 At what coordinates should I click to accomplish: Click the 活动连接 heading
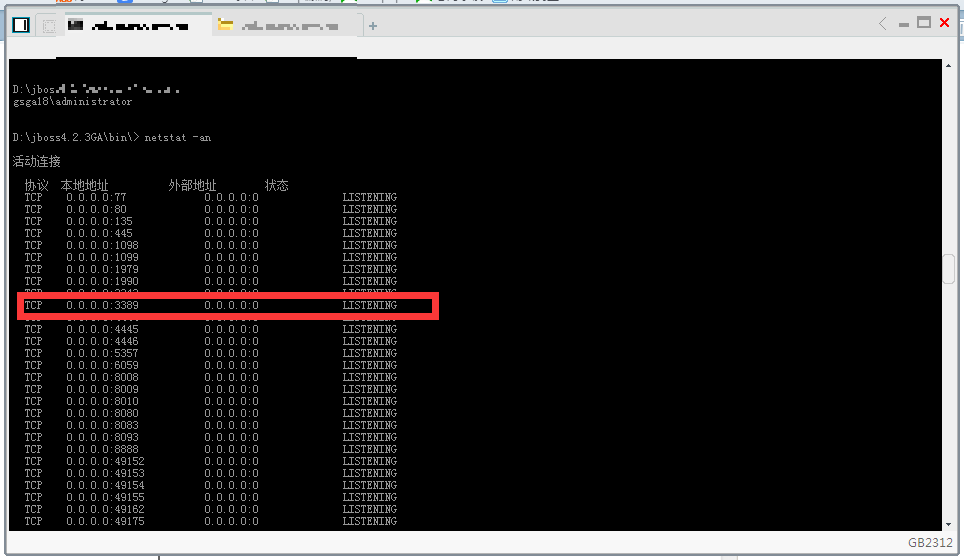(x=37, y=162)
